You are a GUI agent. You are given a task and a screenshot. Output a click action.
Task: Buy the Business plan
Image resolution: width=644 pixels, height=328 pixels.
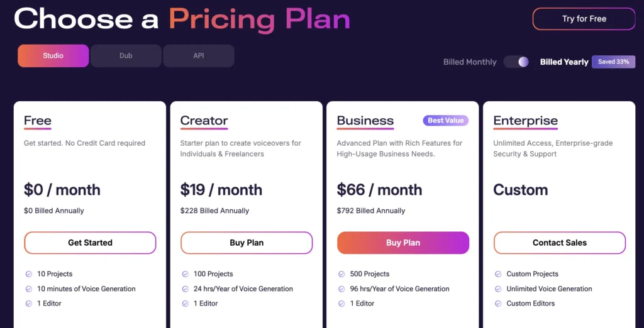coord(403,243)
